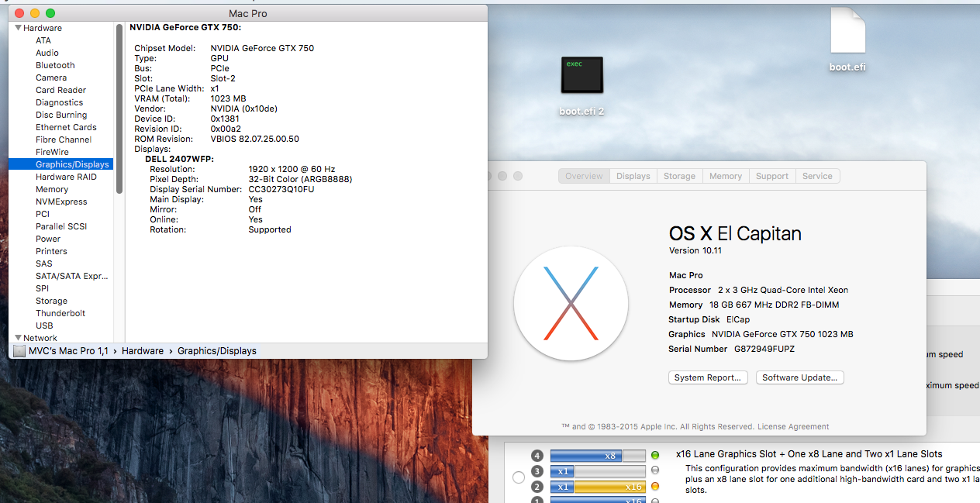
Task: Select the x16 Lane Graphics Slot radio button
Action: point(519,477)
